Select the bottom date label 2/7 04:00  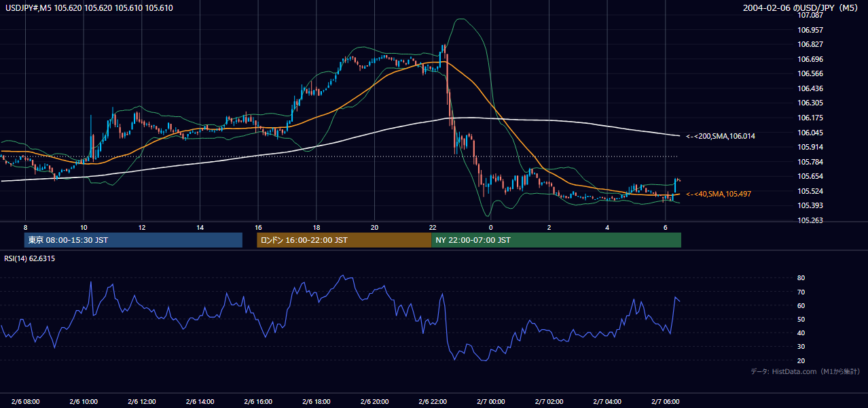[x=607, y=402]
